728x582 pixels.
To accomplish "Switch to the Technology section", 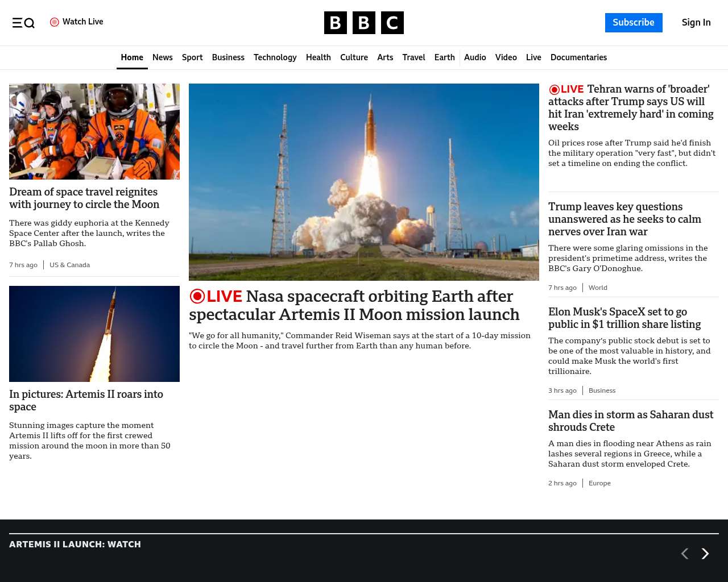I will (275, 57).
